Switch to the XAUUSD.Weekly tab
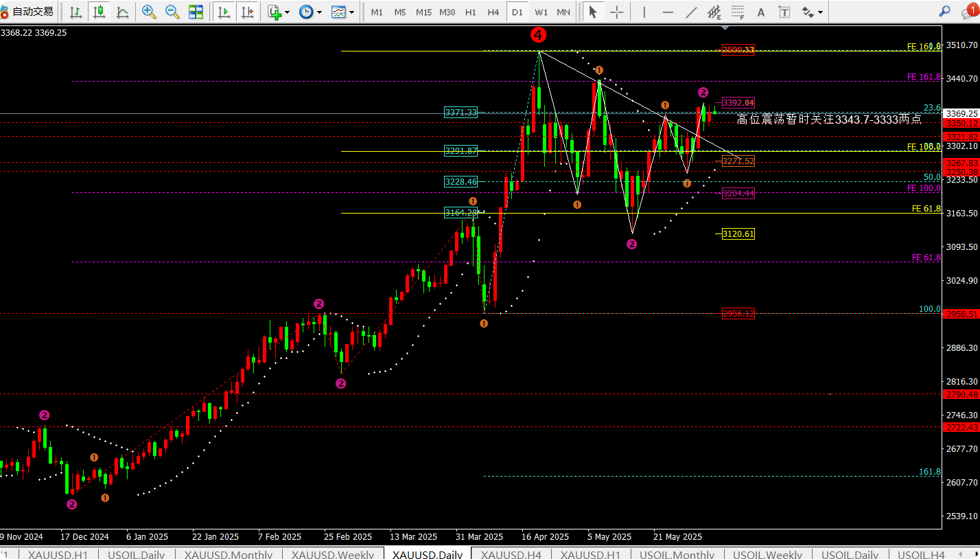980x559 pixels. (333, 554)
